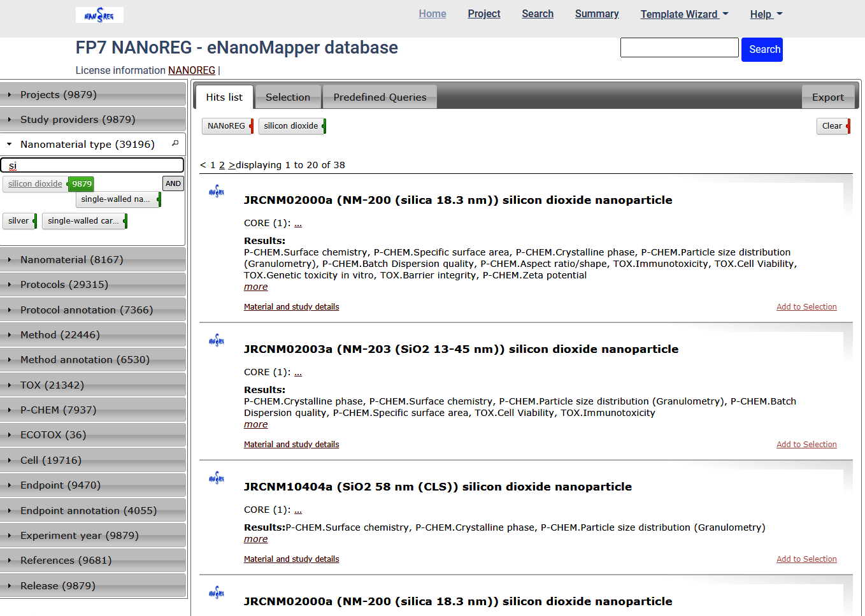This screenshot has height=616, width=865.
Task: Click the green marker on the active silicon dioxide filter tag
Action: (324, 126)
